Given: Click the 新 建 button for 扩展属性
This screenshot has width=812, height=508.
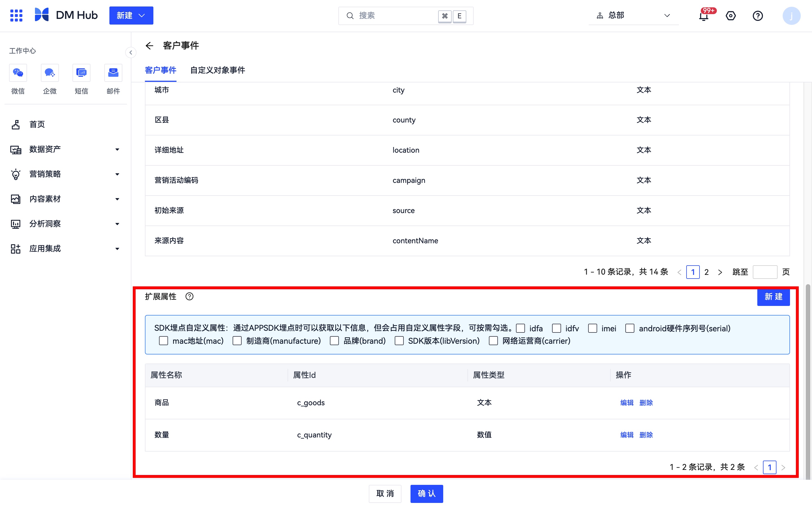Looking at the screenshot, I should [773, 297].
